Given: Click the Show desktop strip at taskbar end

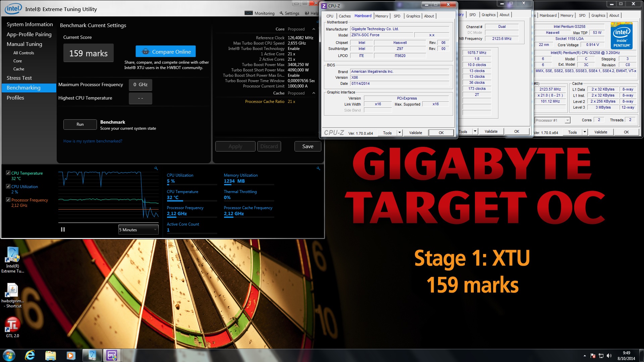Looking at the screenshot, I should (x=641, y=355).
